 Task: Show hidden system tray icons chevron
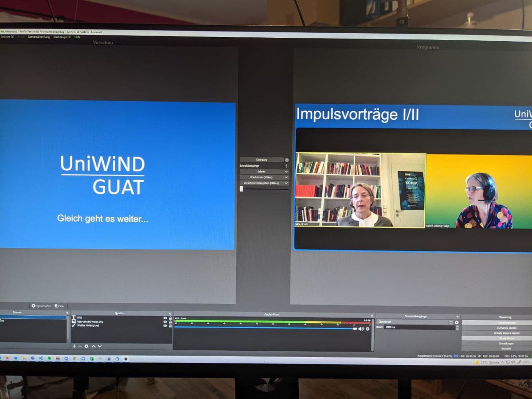(x=502, y=362)
